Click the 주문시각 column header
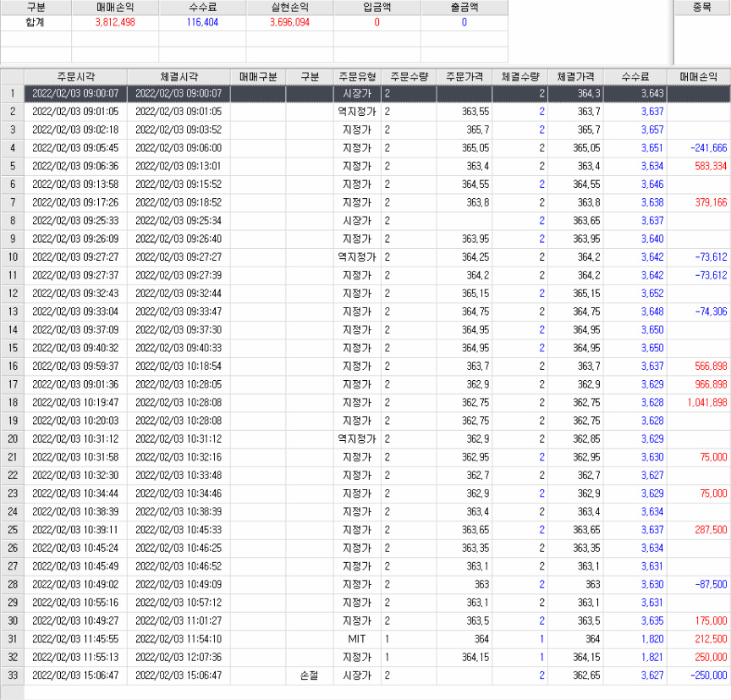Image resolution: width=731 pixels, height=700 pixels. 76,76
